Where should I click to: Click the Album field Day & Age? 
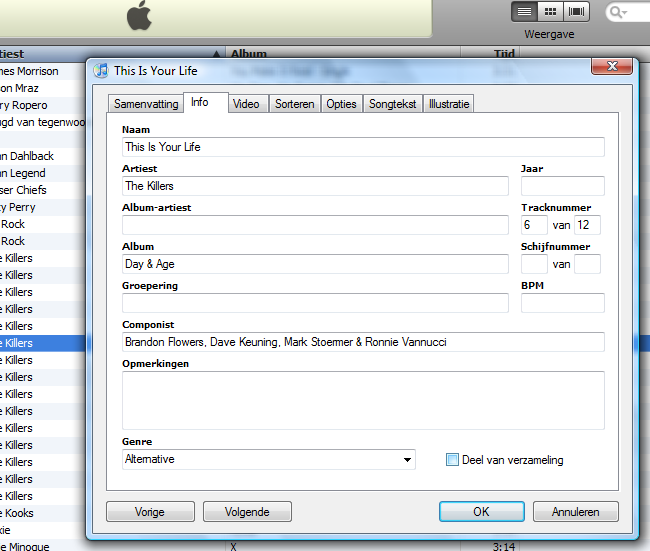(x=315, y=264)
